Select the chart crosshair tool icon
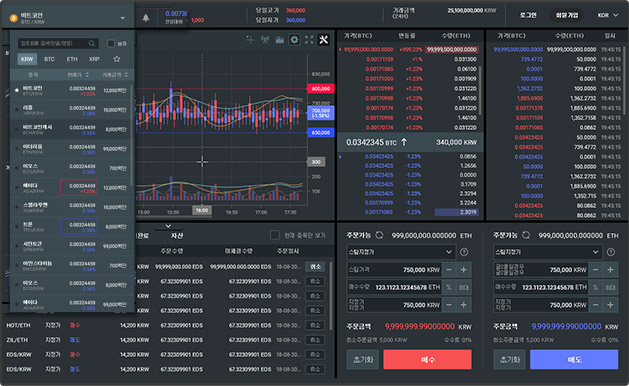Image resolution: width=629 pixels, height=386 pixels. tap(250, 39)
